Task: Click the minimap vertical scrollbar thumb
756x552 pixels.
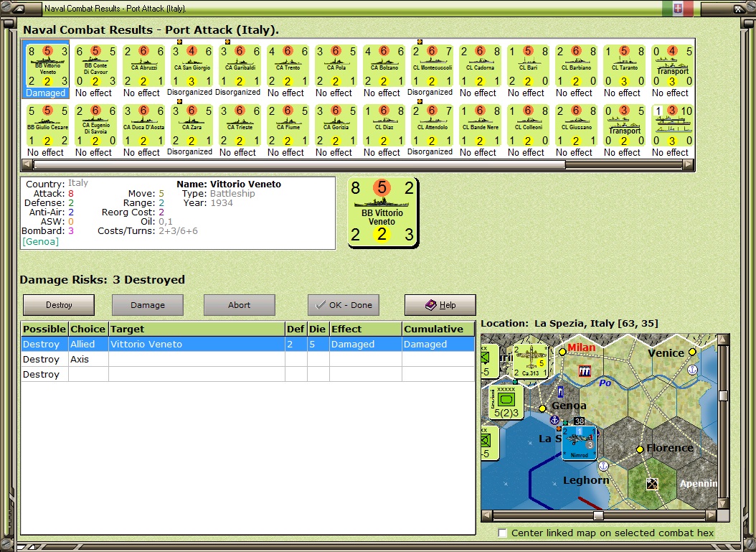Action: coord(723,396)
